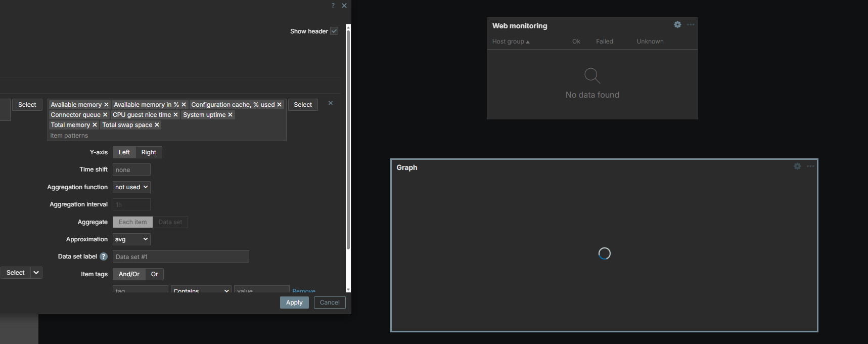Click the Graph widget gear icon
The height and width of the screenshot is (344, 868).
click(x=797, y=166)
